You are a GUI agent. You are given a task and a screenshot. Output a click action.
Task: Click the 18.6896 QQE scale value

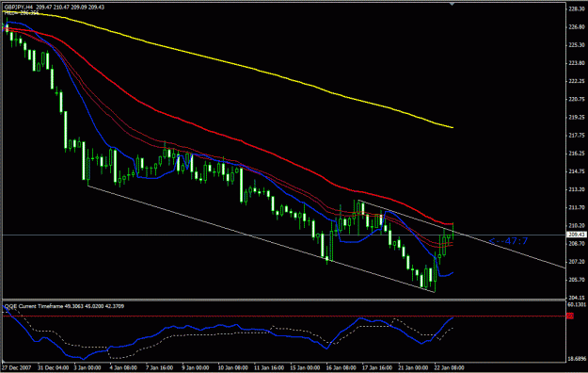point(577,359)
